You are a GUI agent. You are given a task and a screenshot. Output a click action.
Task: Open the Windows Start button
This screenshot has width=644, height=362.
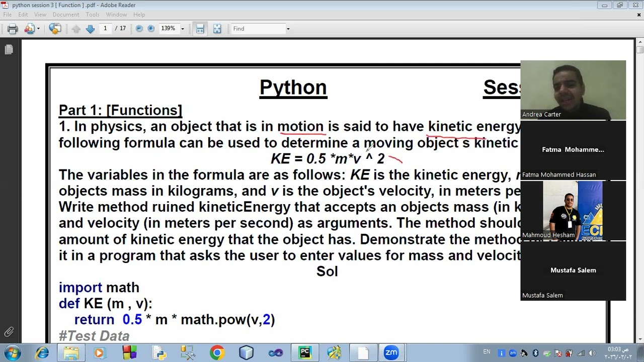(x=12, y=352)
